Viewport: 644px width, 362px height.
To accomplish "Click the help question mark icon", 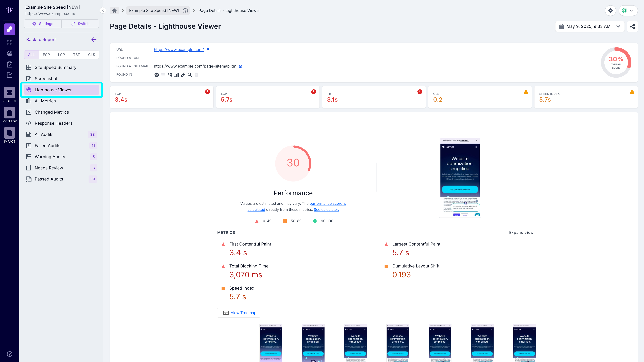I will [10, 354].
